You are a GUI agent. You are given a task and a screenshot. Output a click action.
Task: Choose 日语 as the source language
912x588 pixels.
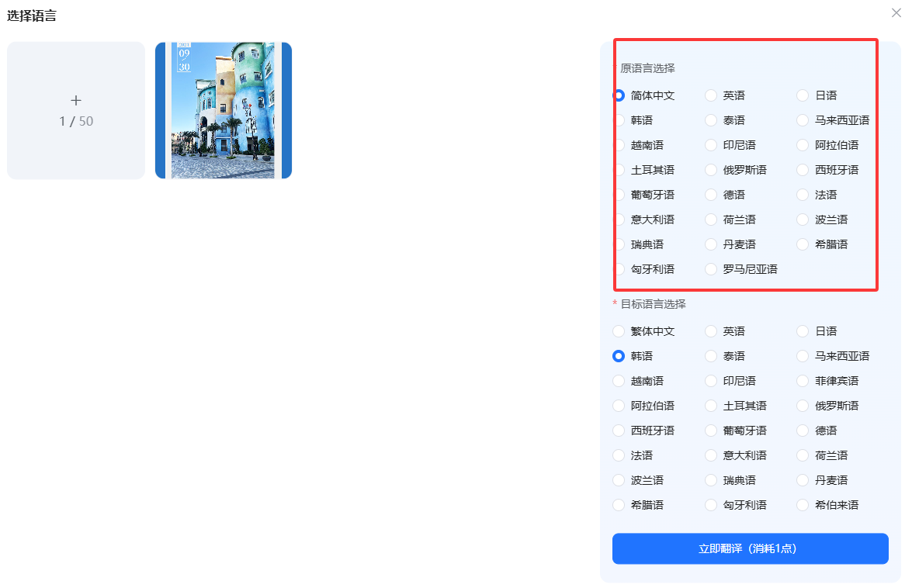coord(803,95)
